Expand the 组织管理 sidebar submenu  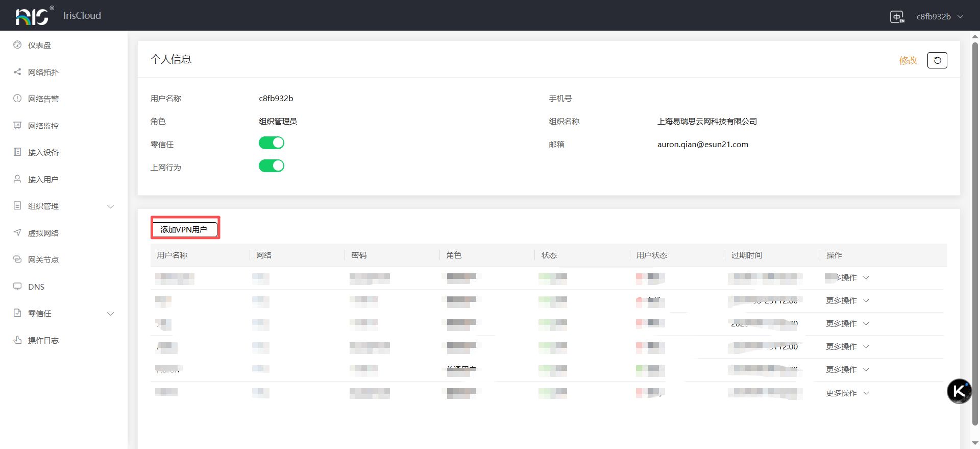pos(110,206)
